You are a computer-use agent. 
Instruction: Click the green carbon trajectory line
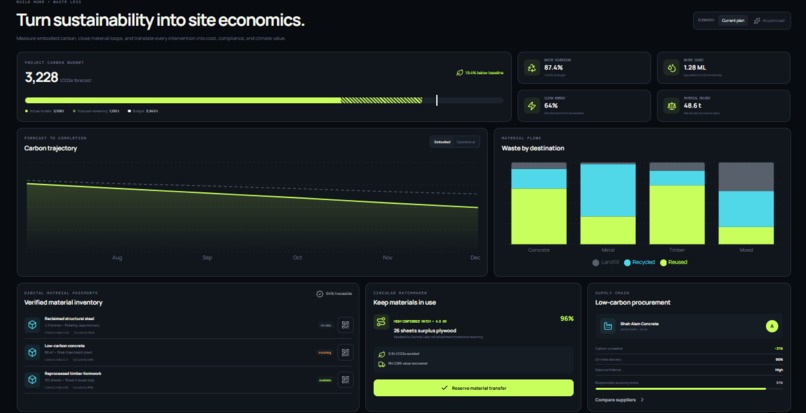[x=252, y=195]
